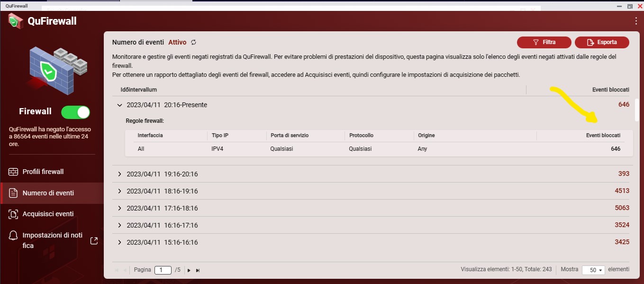This screenshot has width=644, height=284.
Task: Go to next page arrow
Action: click(x=189, y=270)
